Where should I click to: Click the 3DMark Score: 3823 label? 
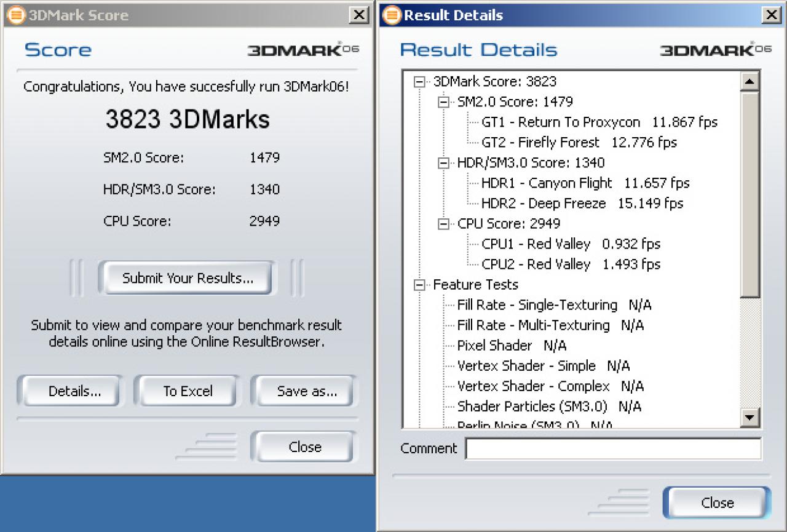coord(495,81)
